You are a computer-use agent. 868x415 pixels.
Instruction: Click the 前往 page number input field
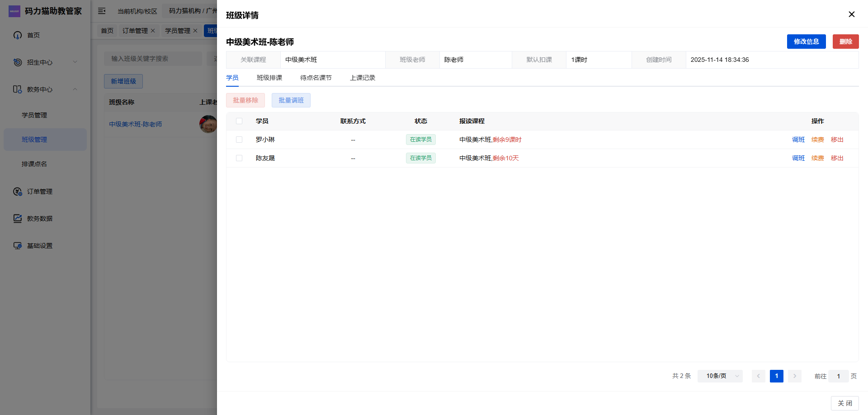838,376
